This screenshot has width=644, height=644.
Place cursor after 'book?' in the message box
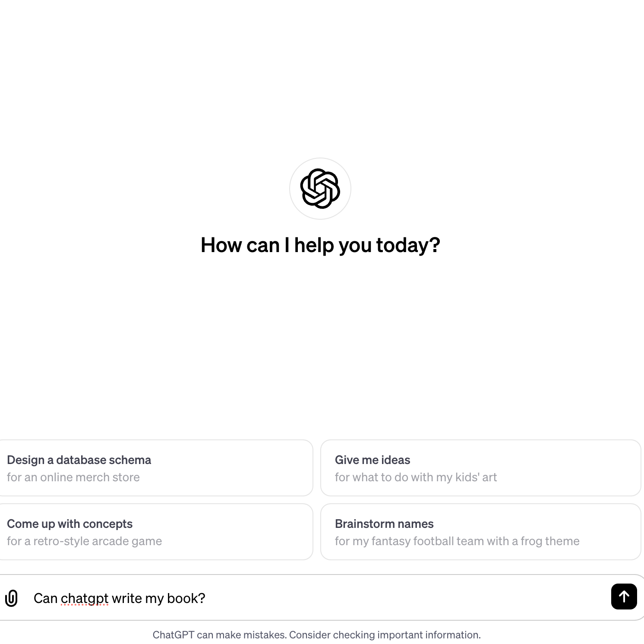pos(206,598)
